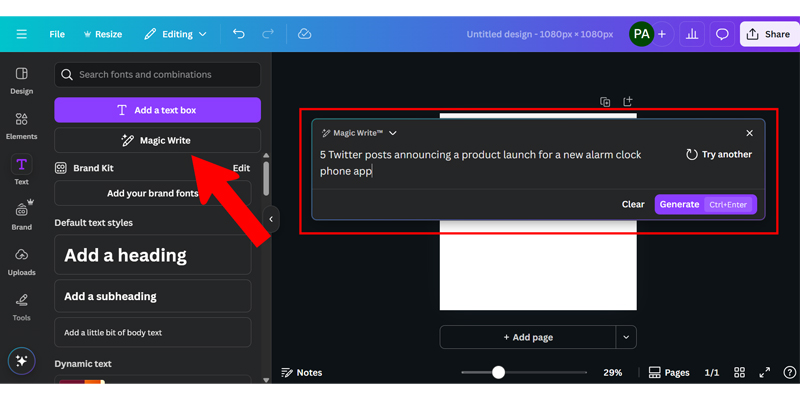Check cloud save status icon
800x400 pixels.
point(305,34)
